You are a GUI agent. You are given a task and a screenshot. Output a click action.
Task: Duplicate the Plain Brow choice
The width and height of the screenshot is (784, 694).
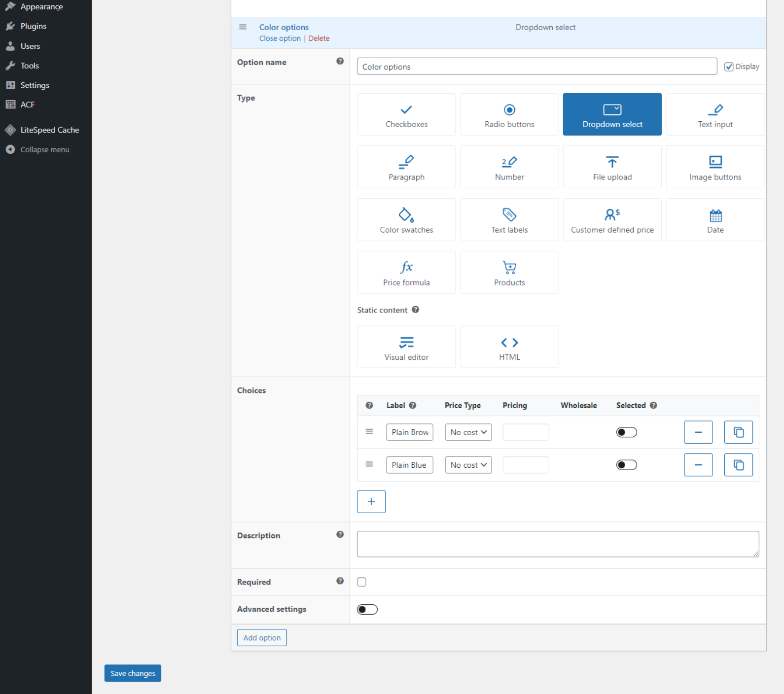pyautogui.click(x=738, y=432)
